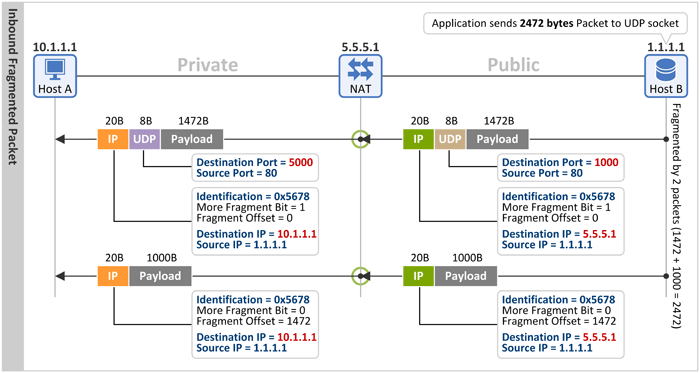Click the 1000B Payload block on private side
The width and height of the screenshot is (700, 373).
tap(160, 276)
